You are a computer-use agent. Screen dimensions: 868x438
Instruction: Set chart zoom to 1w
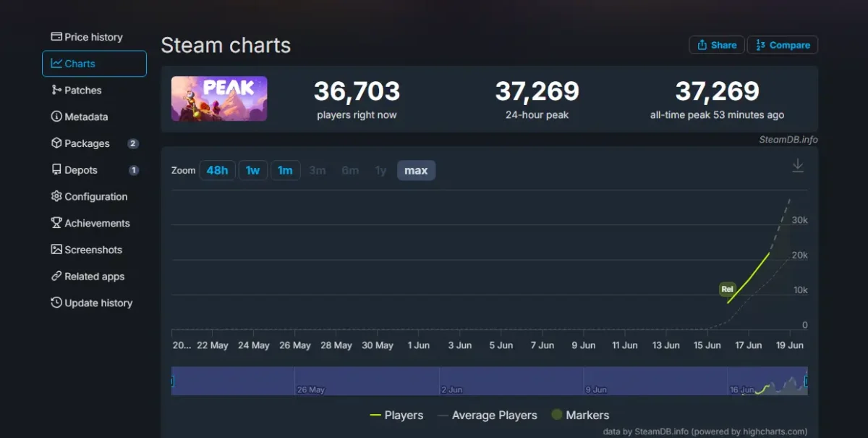(x=252, y=171)
